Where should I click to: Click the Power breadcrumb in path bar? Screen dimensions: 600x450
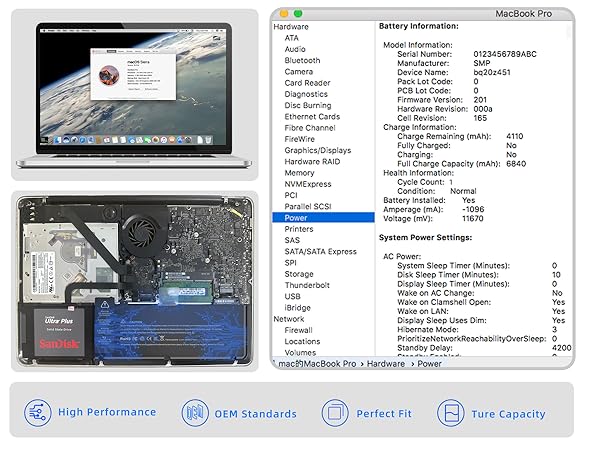[429, 364]
